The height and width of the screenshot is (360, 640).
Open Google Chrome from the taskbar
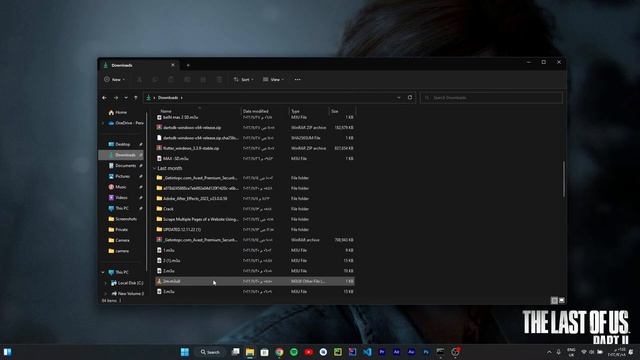tap(279, 352)
